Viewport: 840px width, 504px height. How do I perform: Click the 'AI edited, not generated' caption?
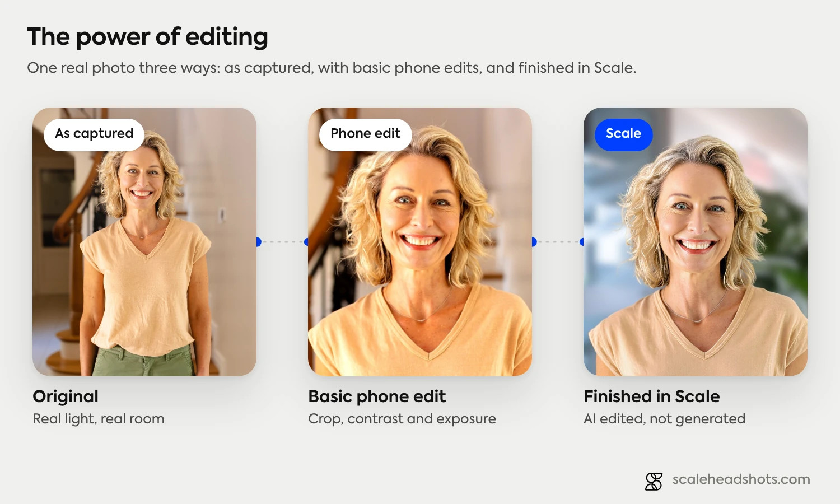[x=664, y=419]
